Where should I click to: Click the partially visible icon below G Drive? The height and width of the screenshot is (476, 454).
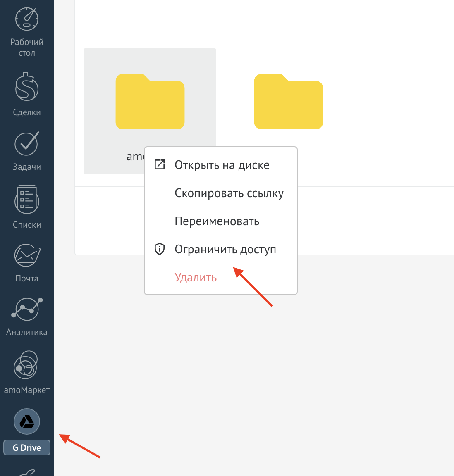coord(28,472)
